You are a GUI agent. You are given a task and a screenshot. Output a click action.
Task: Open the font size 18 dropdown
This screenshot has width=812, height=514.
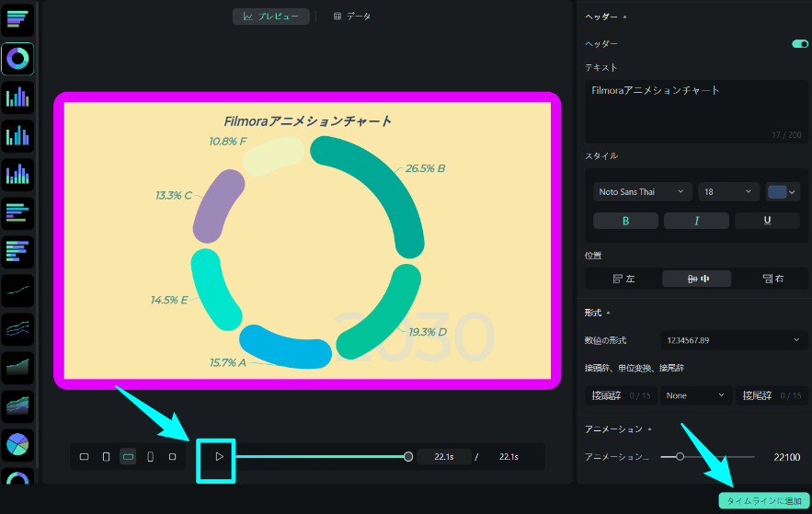[x=728, y=191]
